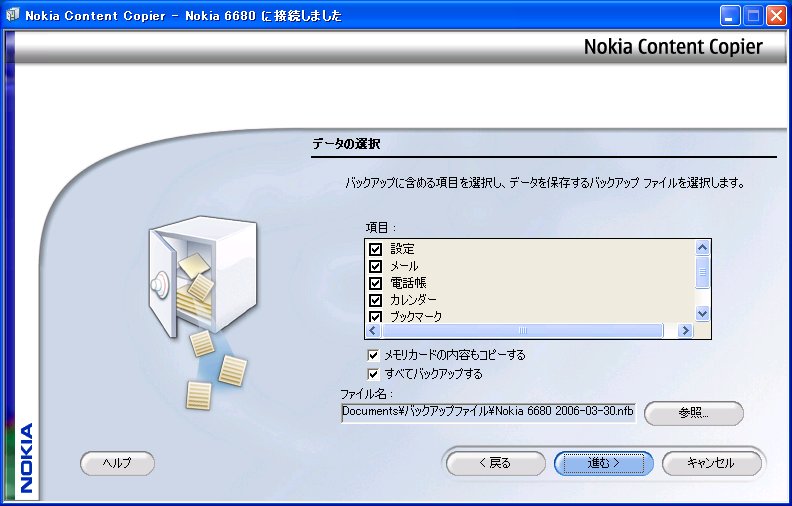Click the list scroll right arrow
792x506 pixels.
coord(685,330)
